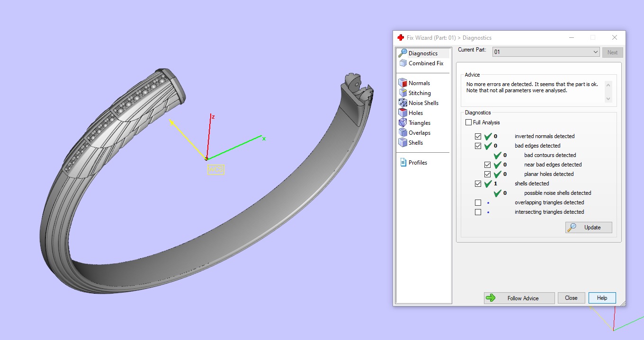
Task: Open the Diagnostics page in the sidebar
Action: 423,53
